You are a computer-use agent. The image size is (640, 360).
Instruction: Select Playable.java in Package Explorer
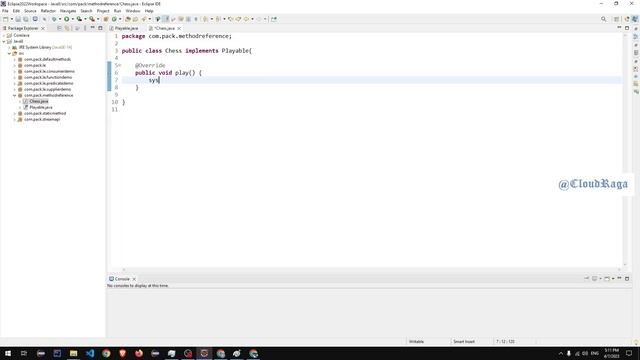coord(40,107)
